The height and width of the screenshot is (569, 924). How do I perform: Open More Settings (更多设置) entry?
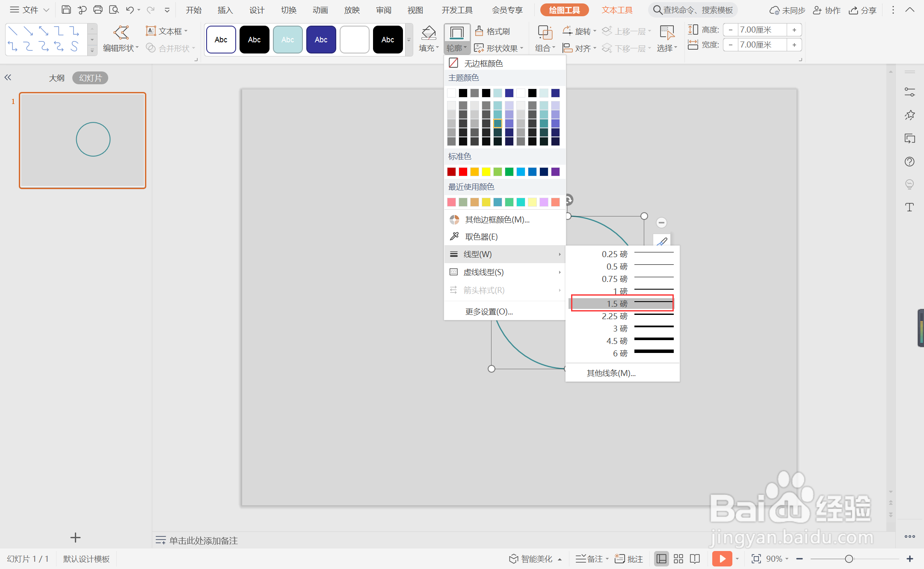pyautogui.click(x=489, y=311)
